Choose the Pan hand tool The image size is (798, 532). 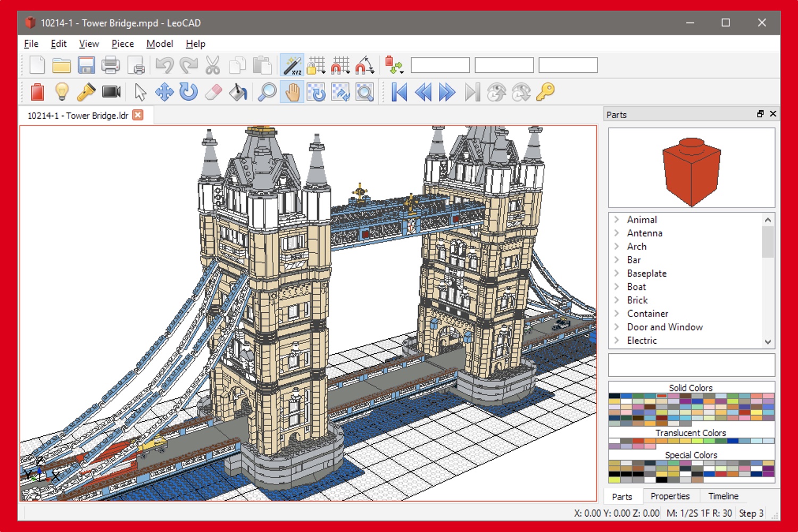coord(292,92)
